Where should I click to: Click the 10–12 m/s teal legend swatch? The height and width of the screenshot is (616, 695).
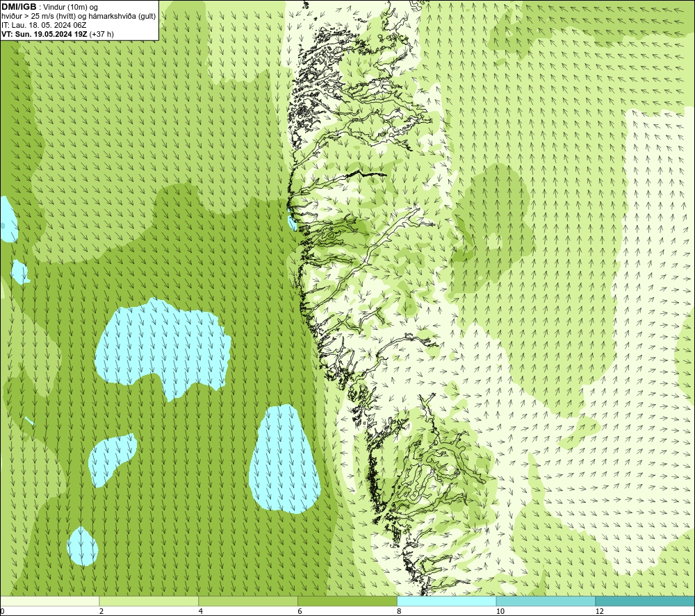(546, 601)
